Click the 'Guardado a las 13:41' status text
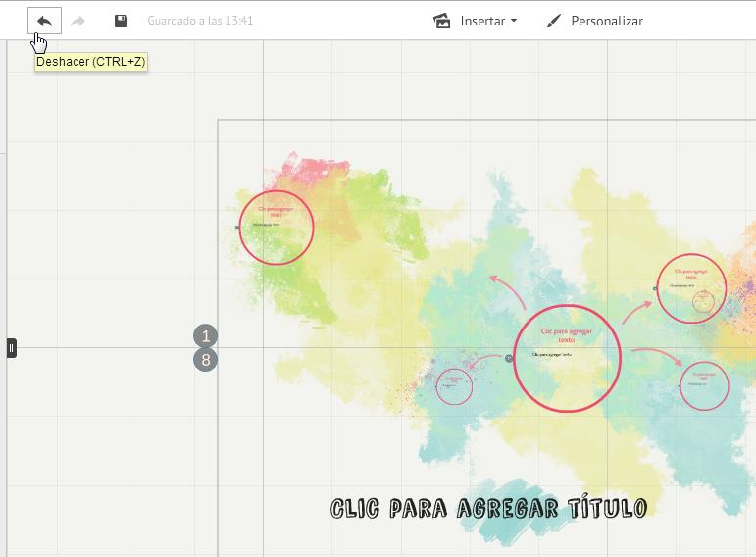The image size is (756, 557). tap(200, 21)
